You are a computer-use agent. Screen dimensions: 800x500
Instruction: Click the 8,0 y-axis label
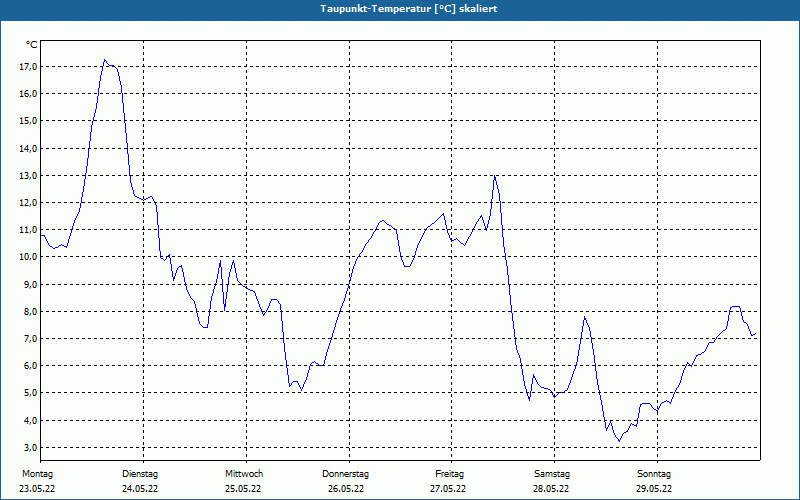[30, 311]
